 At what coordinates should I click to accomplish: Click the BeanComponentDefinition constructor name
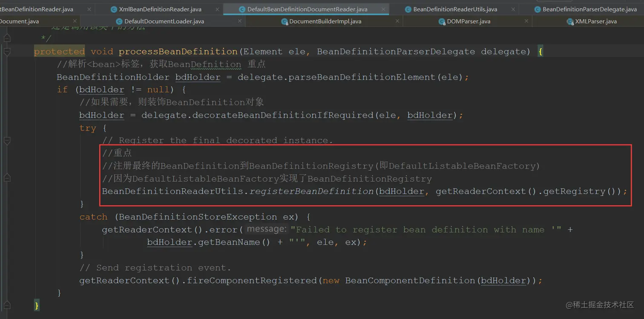tap(411, 281)
